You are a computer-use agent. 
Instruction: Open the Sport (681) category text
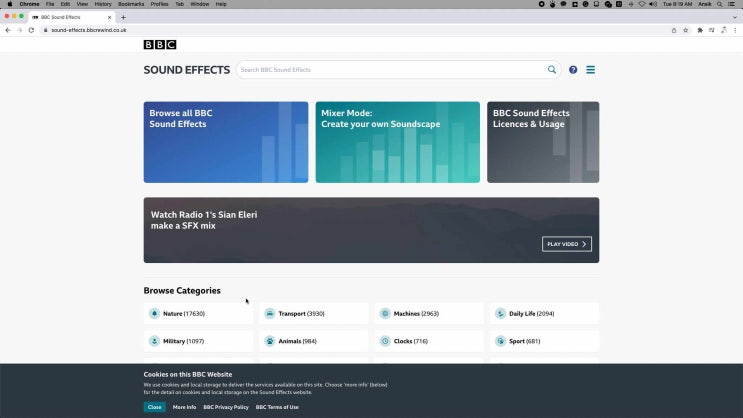pos(525,341)
